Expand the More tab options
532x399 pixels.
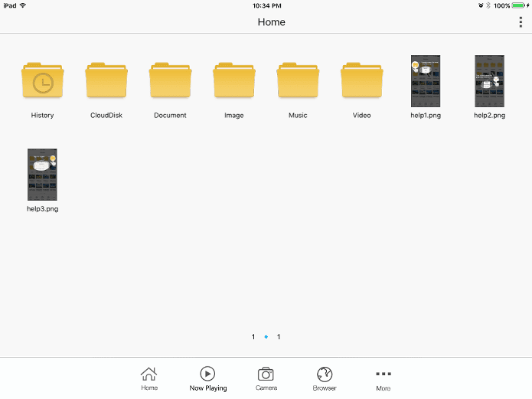click(x=383, y=380)
